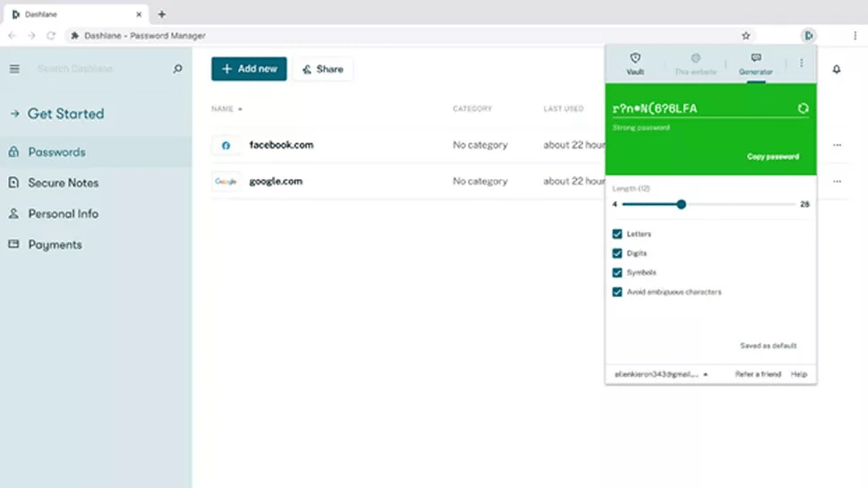Click the generated password text
Image resolution: width=868 pixels, height=488 pixels.
click(x=654, y=108)
